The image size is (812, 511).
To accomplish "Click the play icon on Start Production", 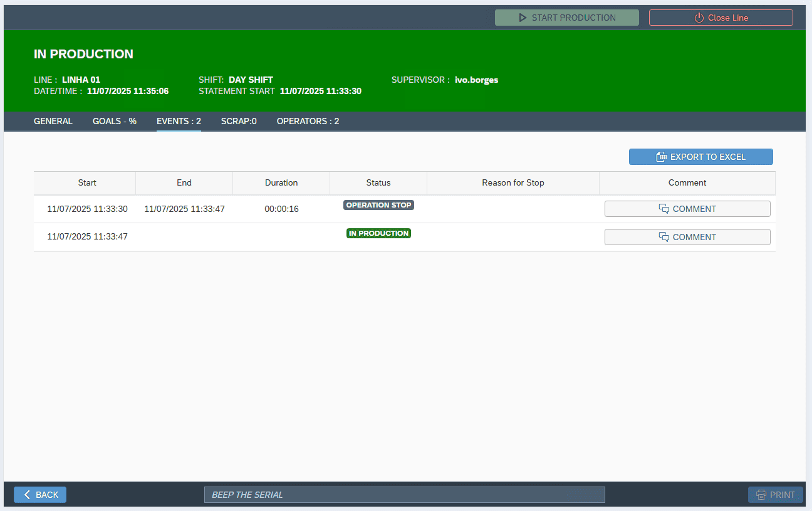I will coord(523,18).
